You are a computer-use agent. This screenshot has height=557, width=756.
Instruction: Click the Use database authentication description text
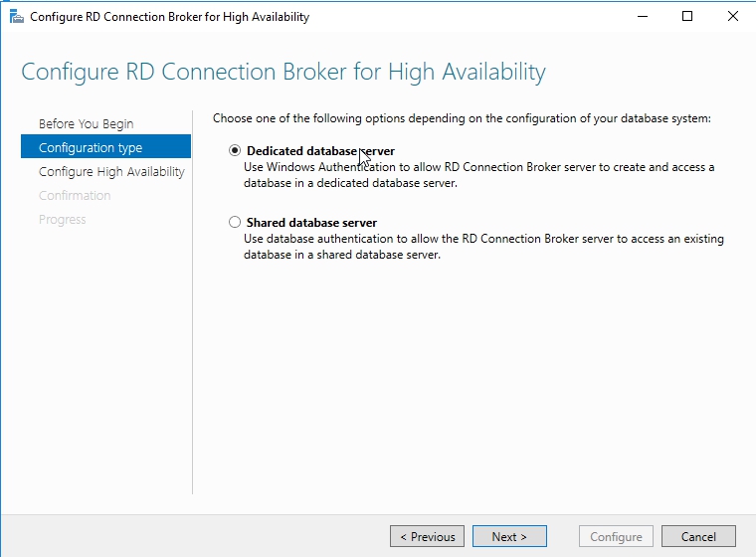483,247
